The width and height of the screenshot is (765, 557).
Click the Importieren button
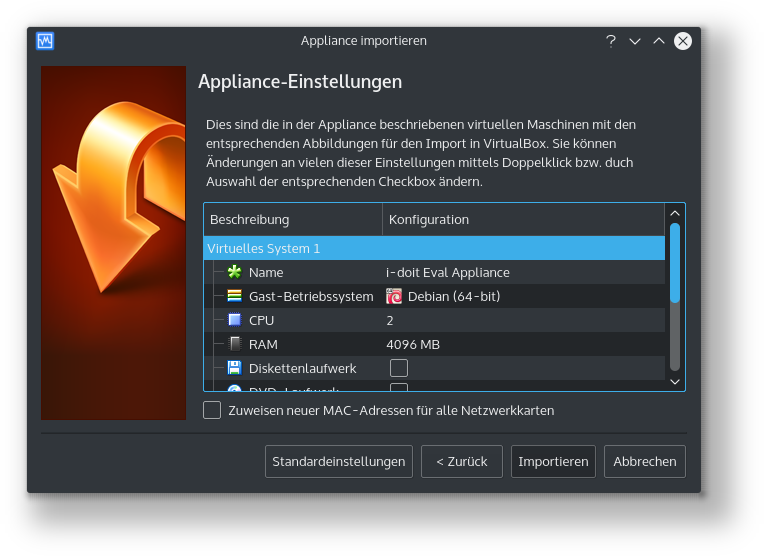point(553,461)
